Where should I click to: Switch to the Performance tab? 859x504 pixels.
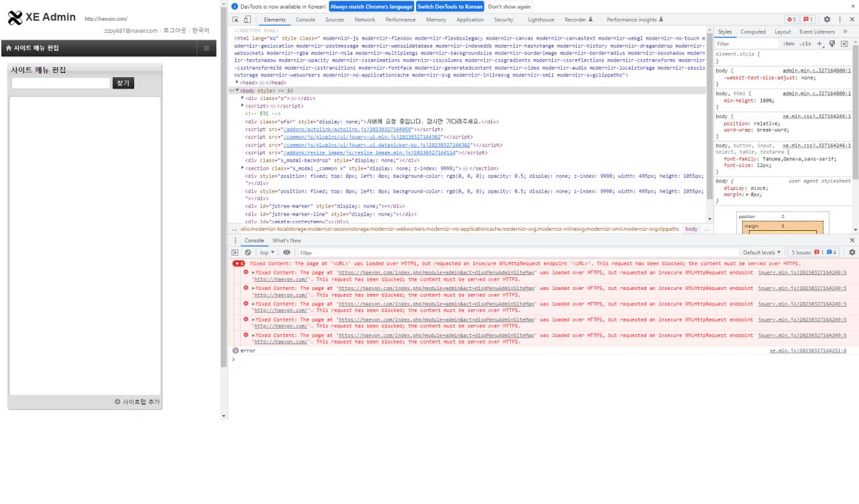tap(401, 20)
